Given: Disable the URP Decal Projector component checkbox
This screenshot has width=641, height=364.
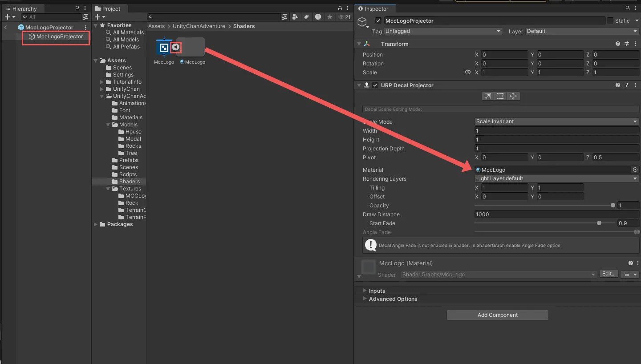Looking at the screenshot, I should [x=375, y=85].
